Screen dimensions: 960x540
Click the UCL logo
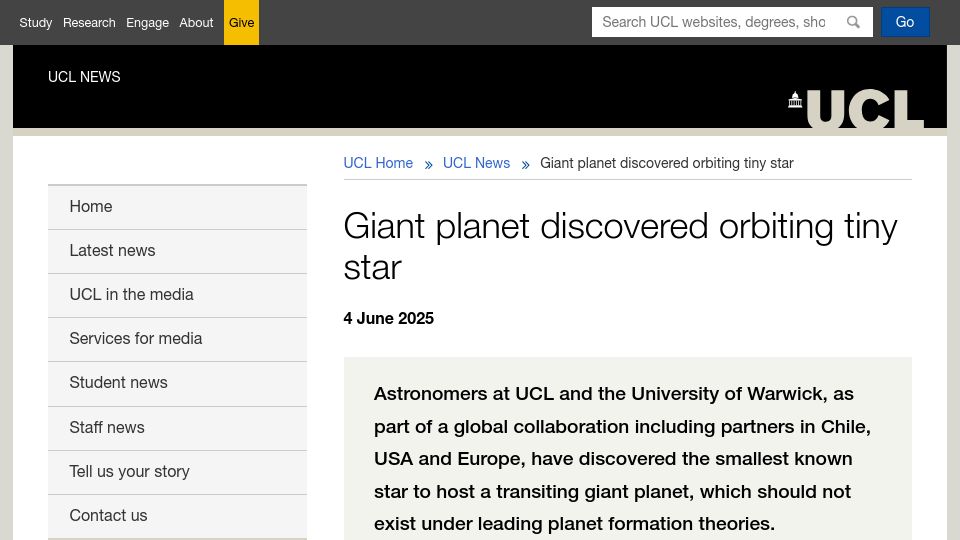click(x=856, y=109)
